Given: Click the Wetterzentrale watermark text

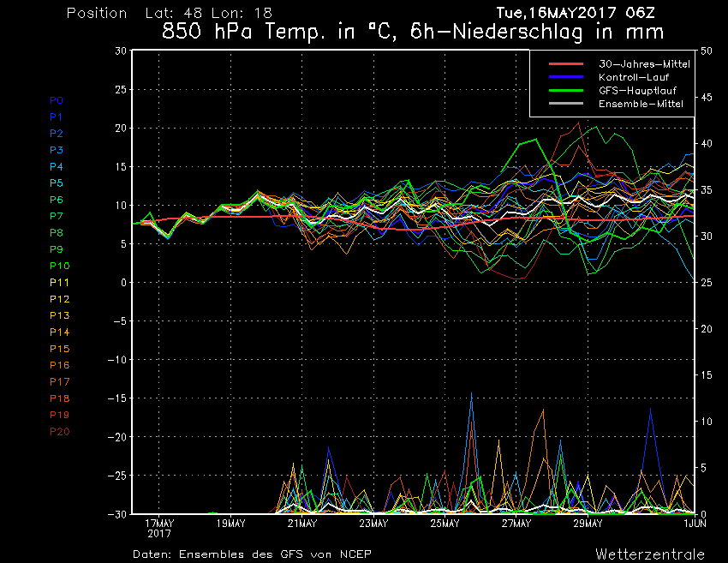Looking at the screenshot, I should (x=649, y=554).
